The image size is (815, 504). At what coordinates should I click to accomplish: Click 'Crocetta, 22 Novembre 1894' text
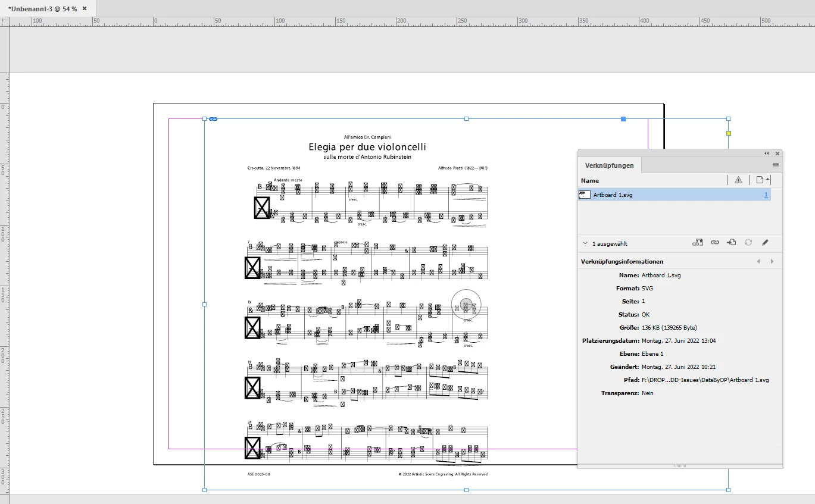coord(274,168)
